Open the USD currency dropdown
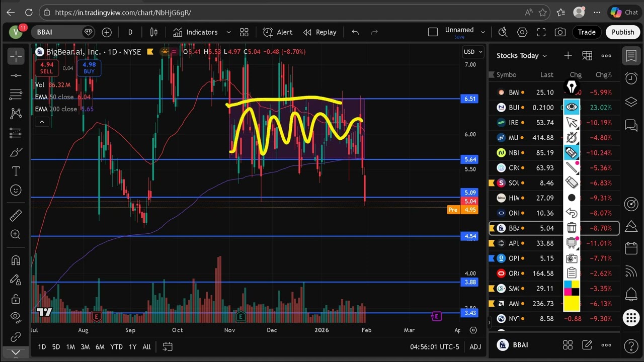 point(473,52)
